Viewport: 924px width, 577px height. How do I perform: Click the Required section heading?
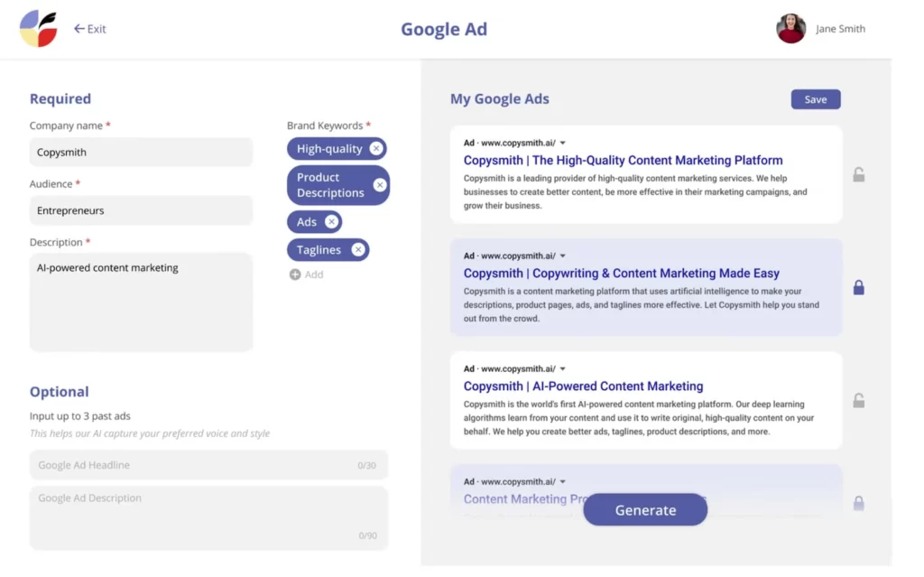coord(60,98)
